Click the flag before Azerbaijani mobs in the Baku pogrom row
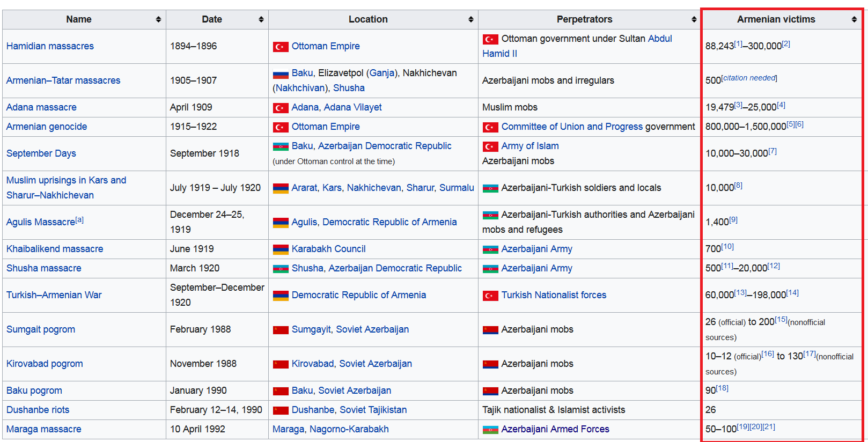This screenshot has height=442, width=868. (x=490, y=391)
